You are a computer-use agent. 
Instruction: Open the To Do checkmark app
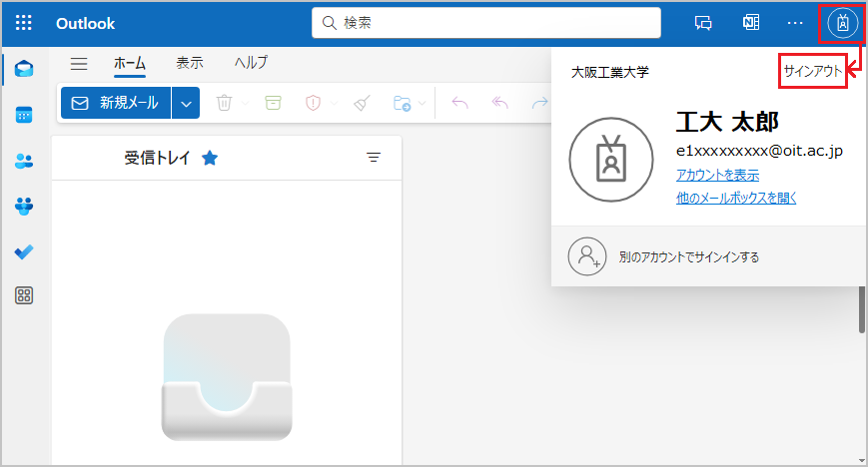click(x=25, y=251)
